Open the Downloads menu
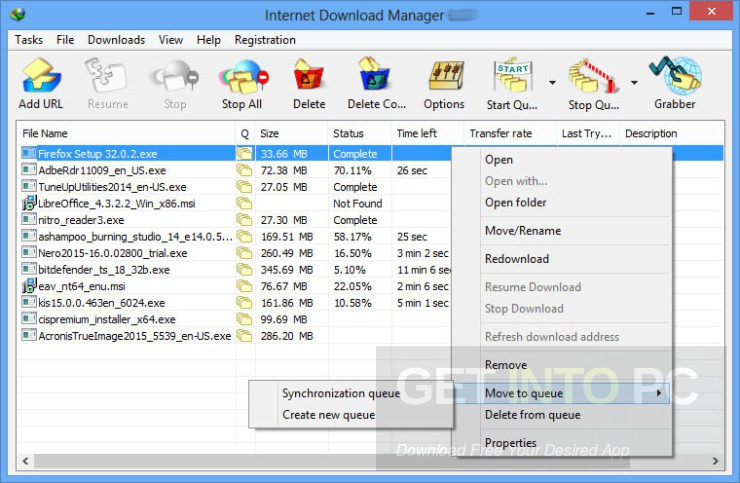 [116, 40]
